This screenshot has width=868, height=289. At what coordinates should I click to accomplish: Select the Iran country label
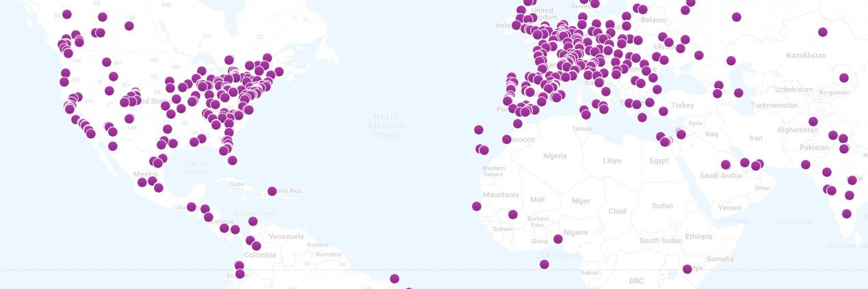tap(756, 138)
